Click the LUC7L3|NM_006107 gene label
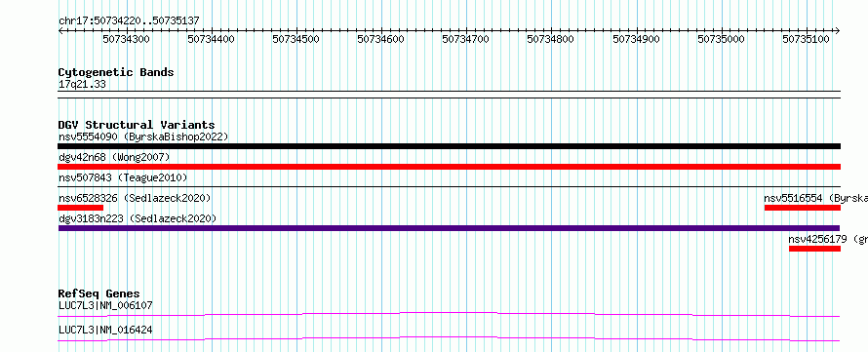 click(105, 305)
